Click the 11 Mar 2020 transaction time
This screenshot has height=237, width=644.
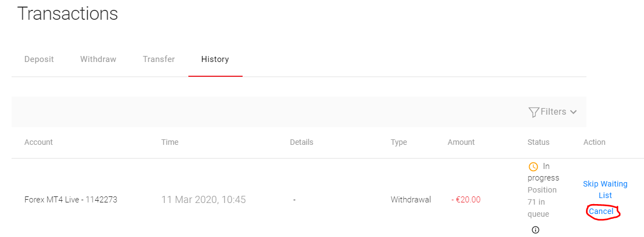tap(203, 200)
